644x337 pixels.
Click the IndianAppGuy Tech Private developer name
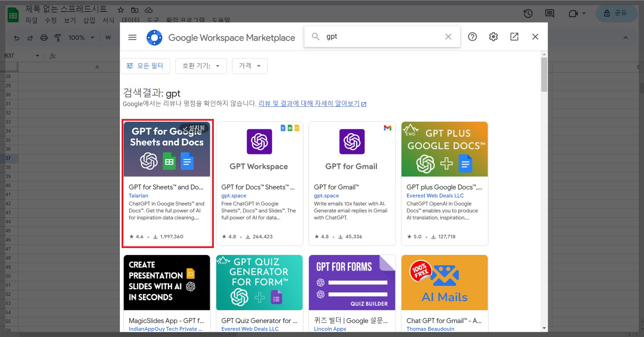pyautogui.click(x=166, y=329)
